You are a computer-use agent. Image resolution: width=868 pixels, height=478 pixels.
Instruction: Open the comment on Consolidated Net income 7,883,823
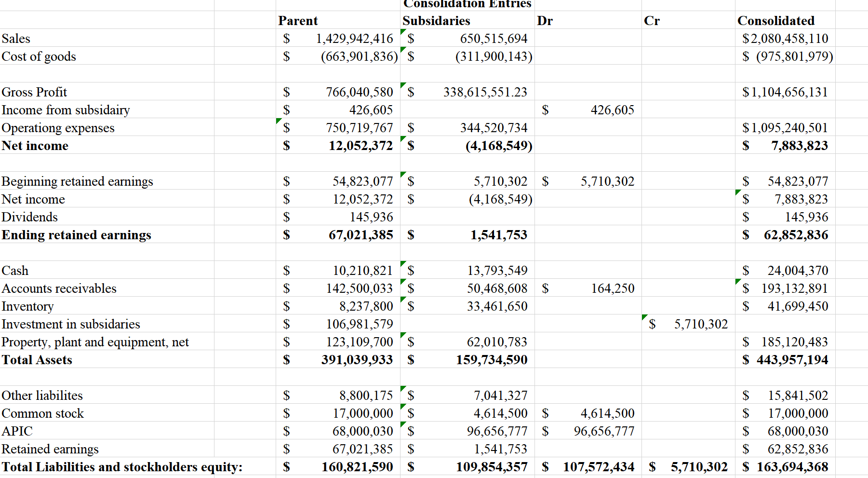737,192
